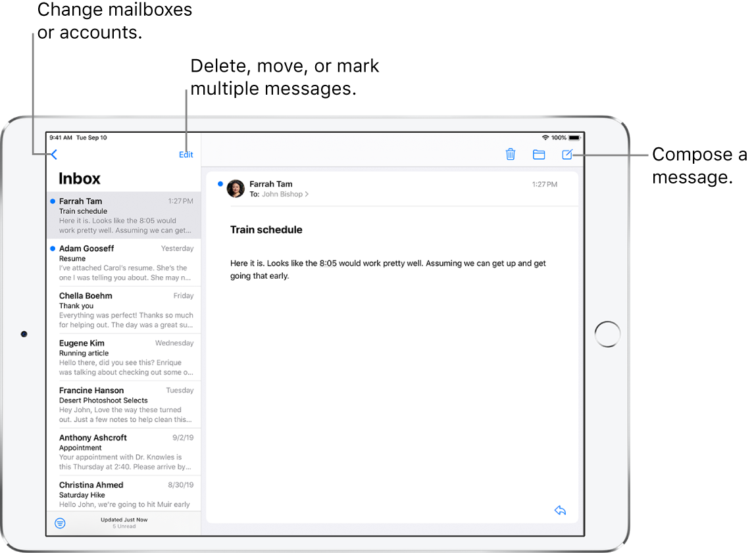The height and width of the screenshot is (553, 756).
Task: Open Chella Boehm's Thank you email
Action: point(124,310)
